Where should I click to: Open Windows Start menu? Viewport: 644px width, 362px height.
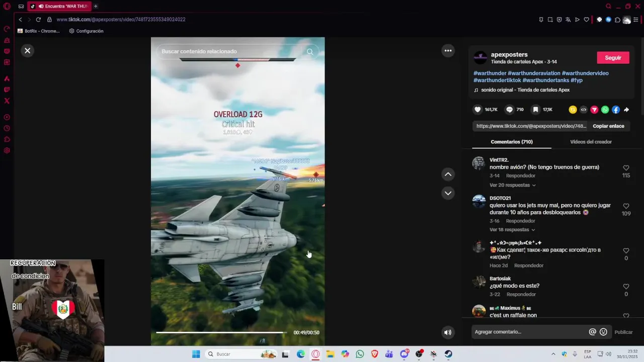pyautogui.click(x=196, y=354)
